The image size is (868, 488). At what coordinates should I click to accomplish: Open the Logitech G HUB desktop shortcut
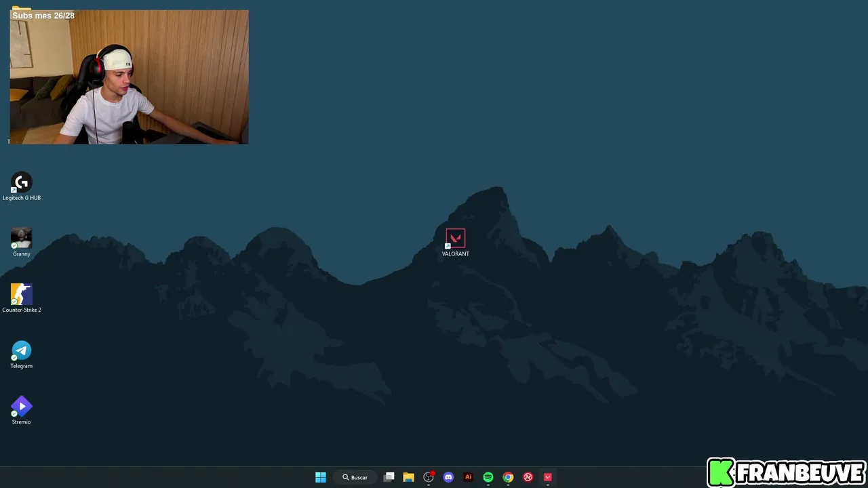22,186
